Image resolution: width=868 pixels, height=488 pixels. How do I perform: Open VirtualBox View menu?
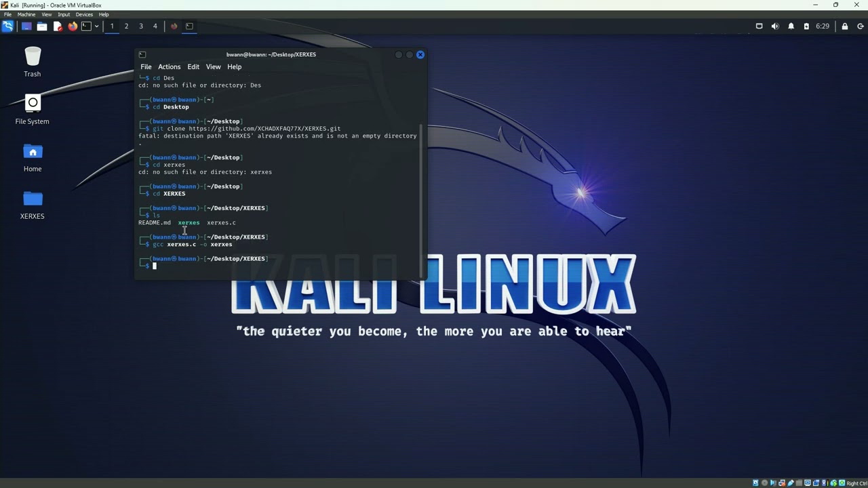point(46,14)
